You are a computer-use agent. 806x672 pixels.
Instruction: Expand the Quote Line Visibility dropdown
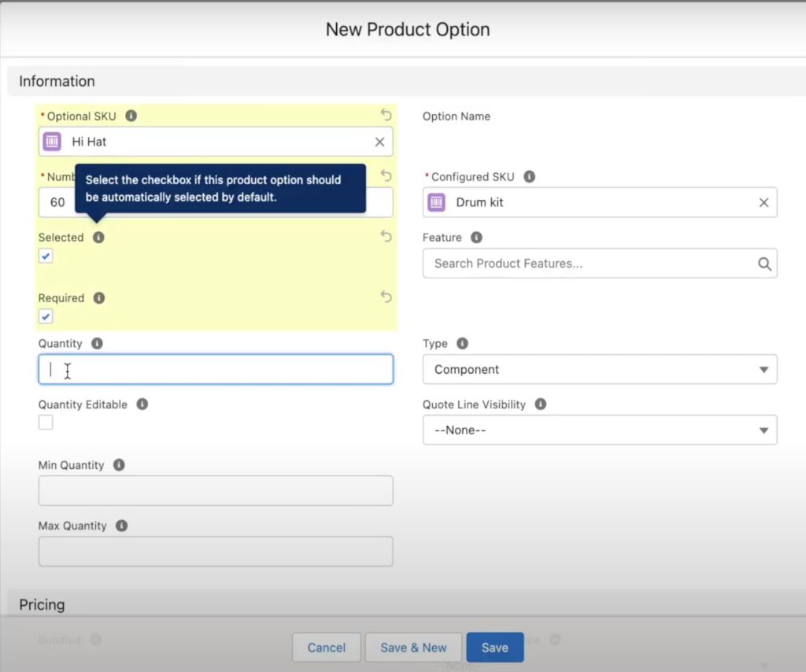[599, 430]
